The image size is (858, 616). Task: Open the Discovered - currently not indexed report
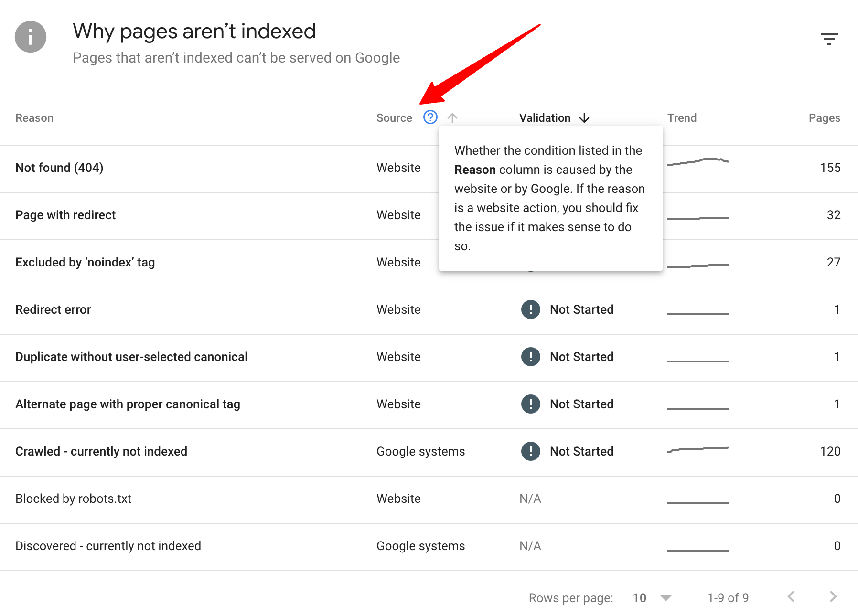(108, 545)
